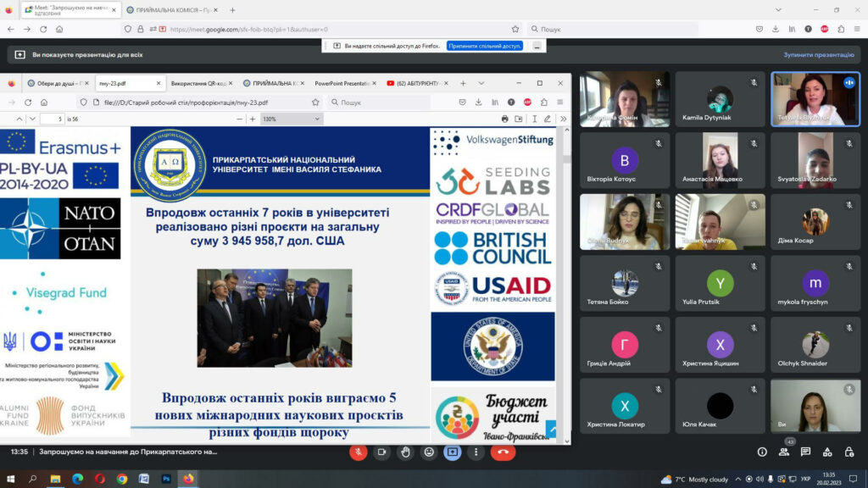Open Meet more options menu
Viewport: 868px width, 488px height.
click(476, 452)
